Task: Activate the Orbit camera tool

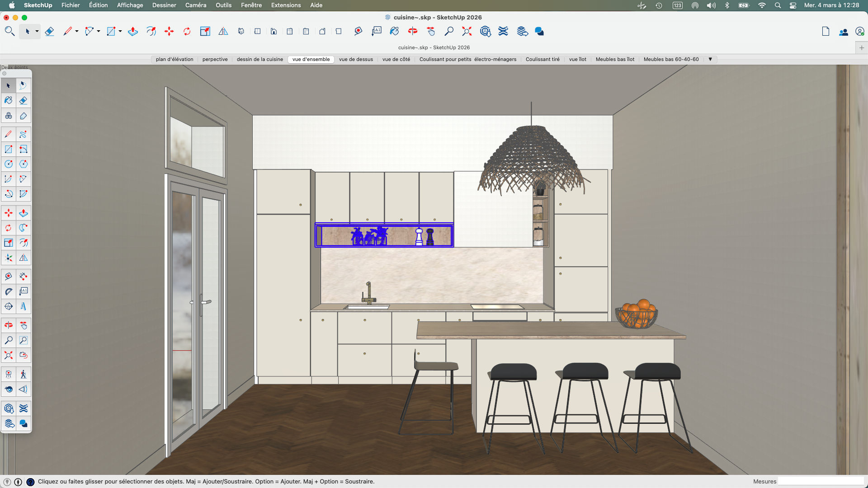Action: pyautogui.click(x=413, y=31)
